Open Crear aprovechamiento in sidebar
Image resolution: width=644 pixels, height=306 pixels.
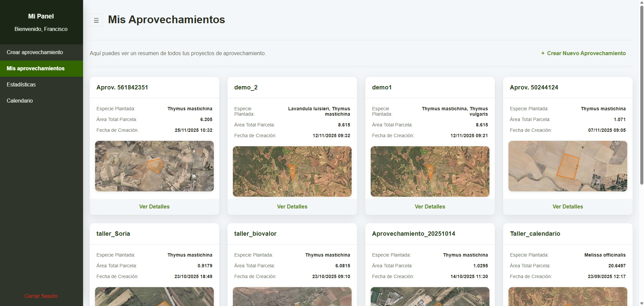click(x=35, y=52)
